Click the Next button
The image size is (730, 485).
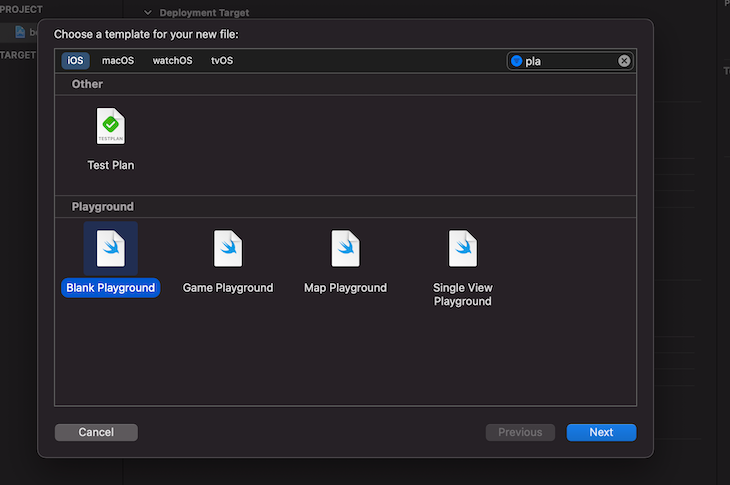tap(601, 432)
